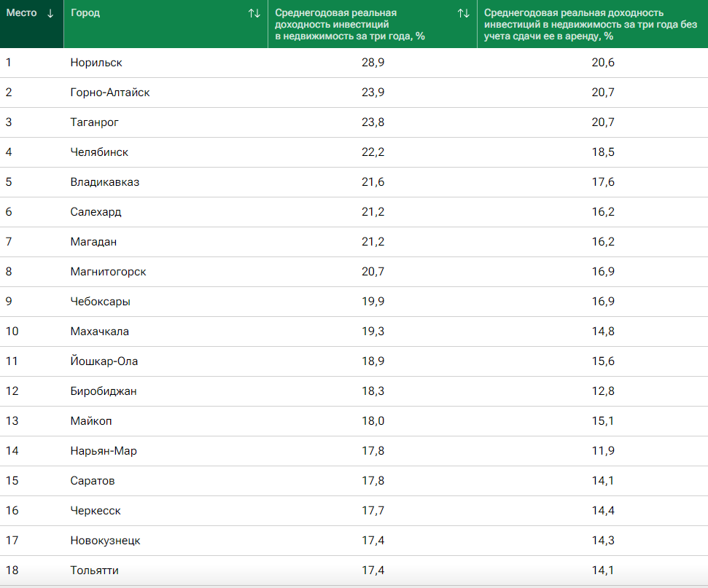Click sort arrows in real yield column
The height and width of the screenshot is (588, 708).
click(463, 13)
